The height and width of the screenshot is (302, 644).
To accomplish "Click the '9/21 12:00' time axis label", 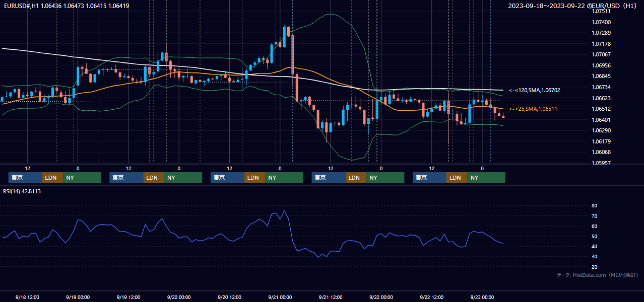I will [x=331, y=297].
